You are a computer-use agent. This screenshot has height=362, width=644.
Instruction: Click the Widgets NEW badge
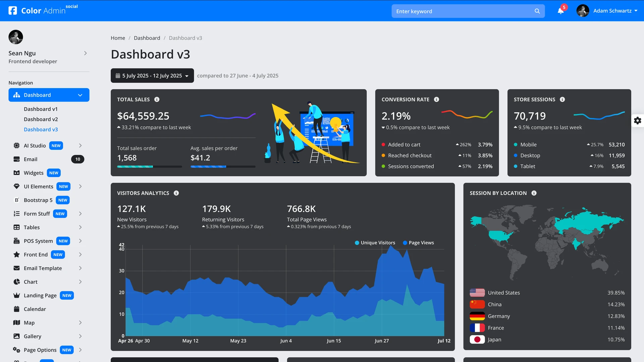[54, 173]
